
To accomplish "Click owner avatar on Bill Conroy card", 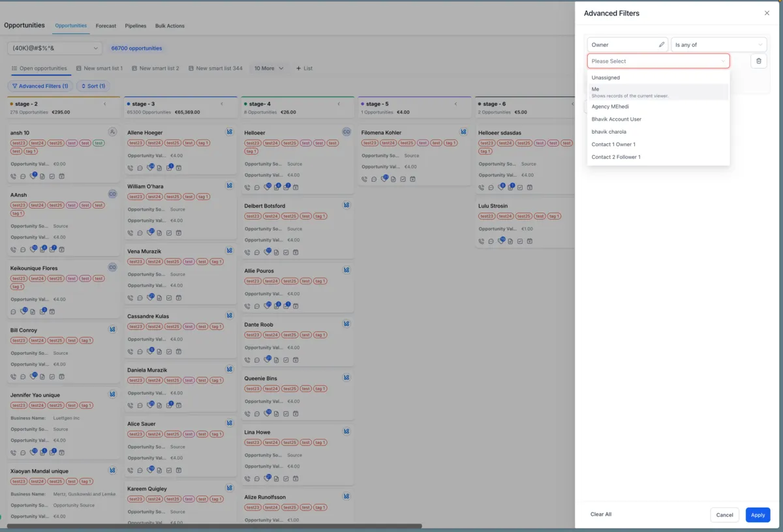I will pyautogui.click(x=112, y=329).
